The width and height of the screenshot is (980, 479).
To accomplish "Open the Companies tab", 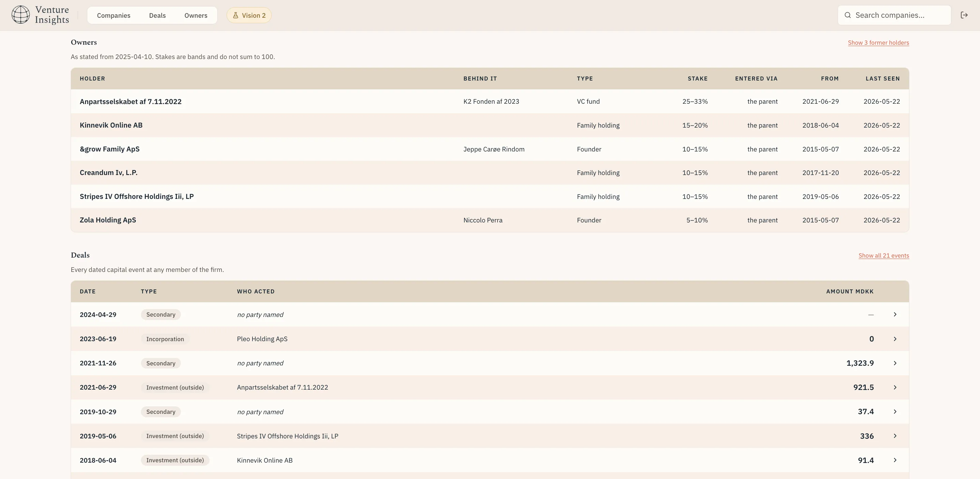I will coord(113,15).
